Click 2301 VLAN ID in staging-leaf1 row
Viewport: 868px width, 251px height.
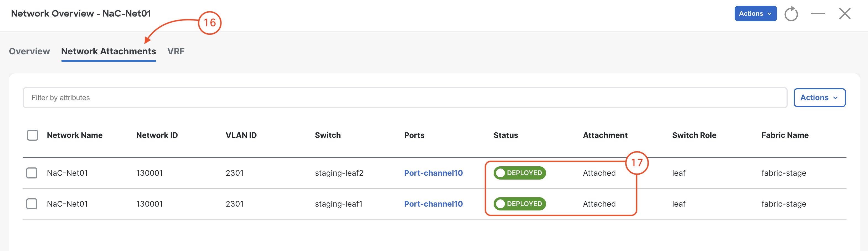pos(234,204)
